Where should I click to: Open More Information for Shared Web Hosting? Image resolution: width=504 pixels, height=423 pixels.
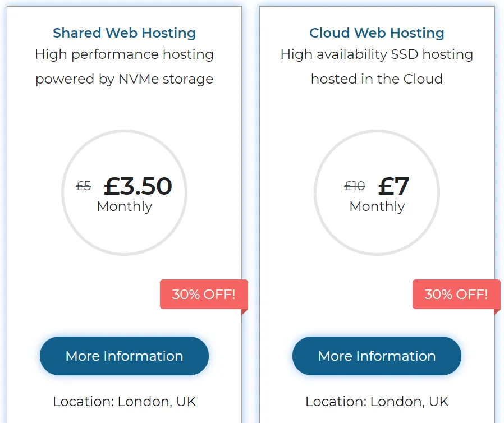(x=124, y=356)
